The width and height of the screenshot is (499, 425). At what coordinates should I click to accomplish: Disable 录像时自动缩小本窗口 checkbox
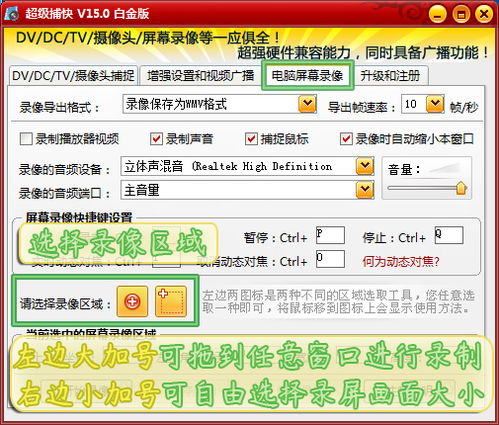click(346, 139)
